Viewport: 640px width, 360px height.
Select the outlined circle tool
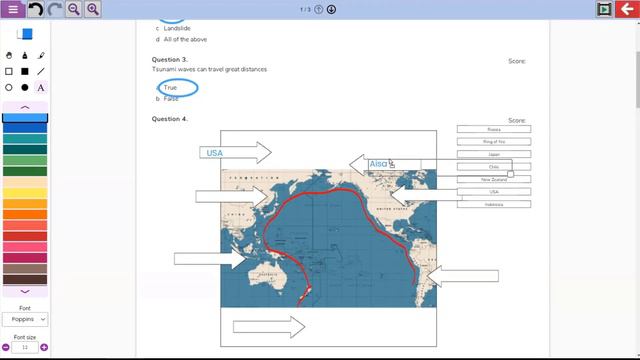(9, 87)
